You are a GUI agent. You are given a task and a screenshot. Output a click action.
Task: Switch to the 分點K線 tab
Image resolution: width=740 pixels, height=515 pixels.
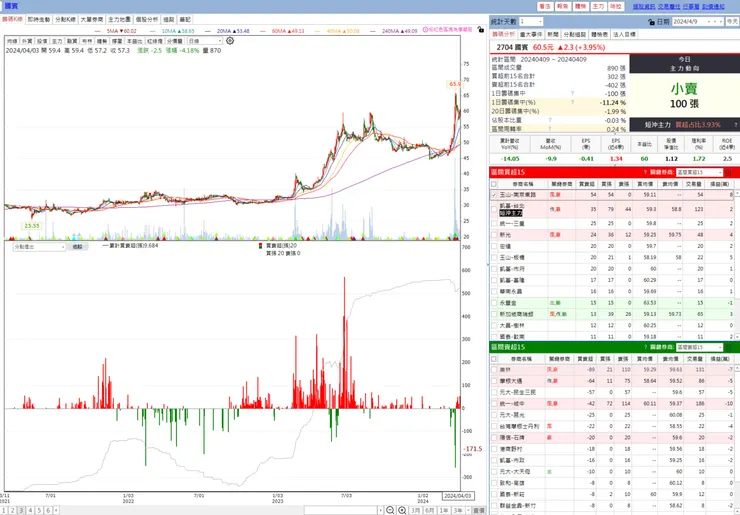[65, 19]
